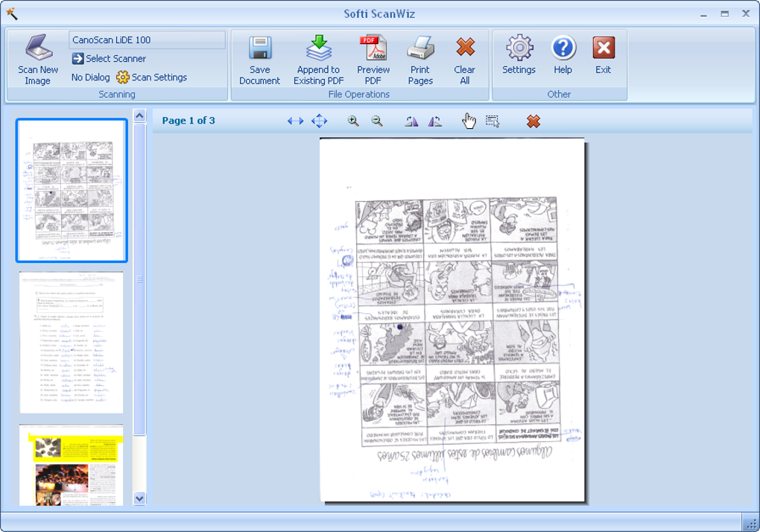
Task: Select the page 2 worksheet thumbnail
Action: tap(72, 343)
